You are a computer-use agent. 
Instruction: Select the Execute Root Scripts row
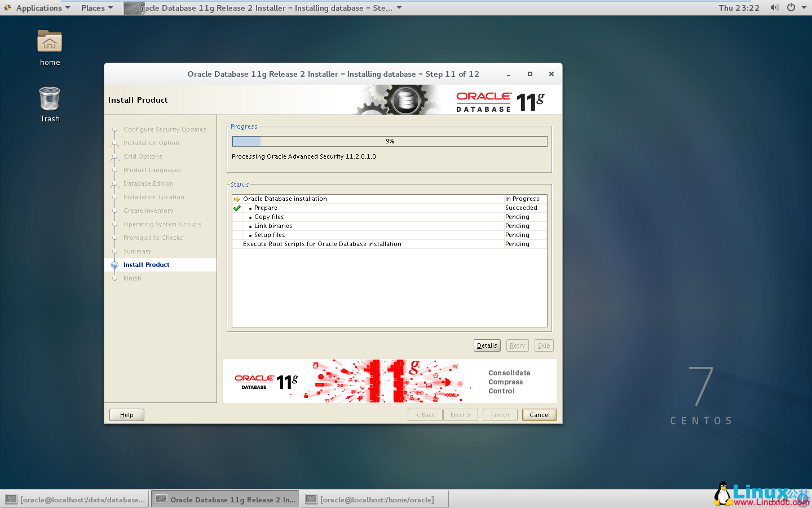pyautogui.click(x=389, y=244)
